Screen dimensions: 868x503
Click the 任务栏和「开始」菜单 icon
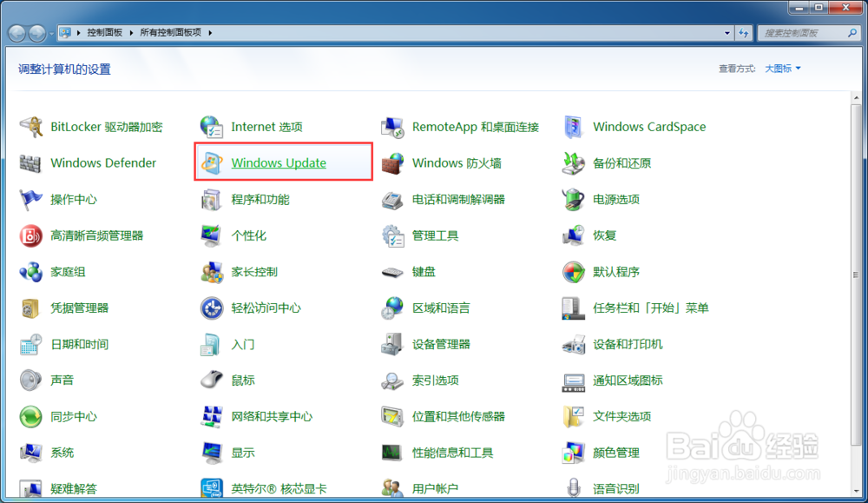pyautogui.click(x=574, y=308)
